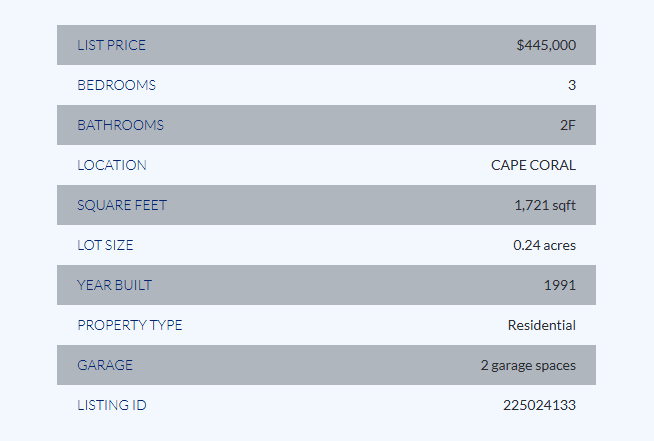Click the BATHROOMS label
This screenshot has width=654, height=441.
point(121,125)
